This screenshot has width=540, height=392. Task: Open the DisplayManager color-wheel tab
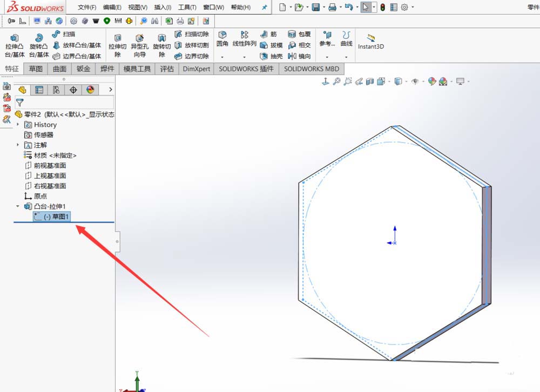[90, 90]
